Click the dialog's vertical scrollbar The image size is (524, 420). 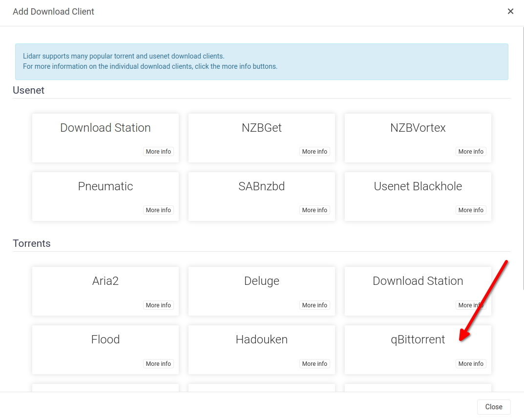(523, 159)
